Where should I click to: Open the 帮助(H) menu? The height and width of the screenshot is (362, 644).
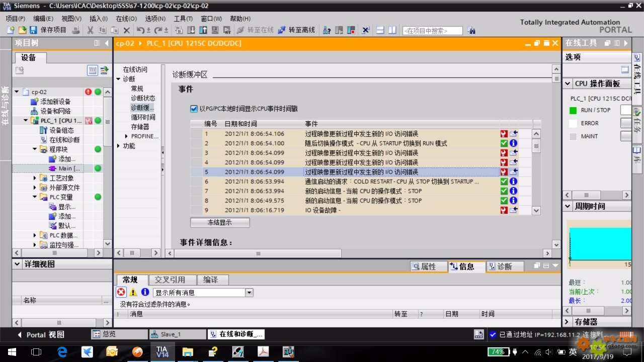pos(240,19)
